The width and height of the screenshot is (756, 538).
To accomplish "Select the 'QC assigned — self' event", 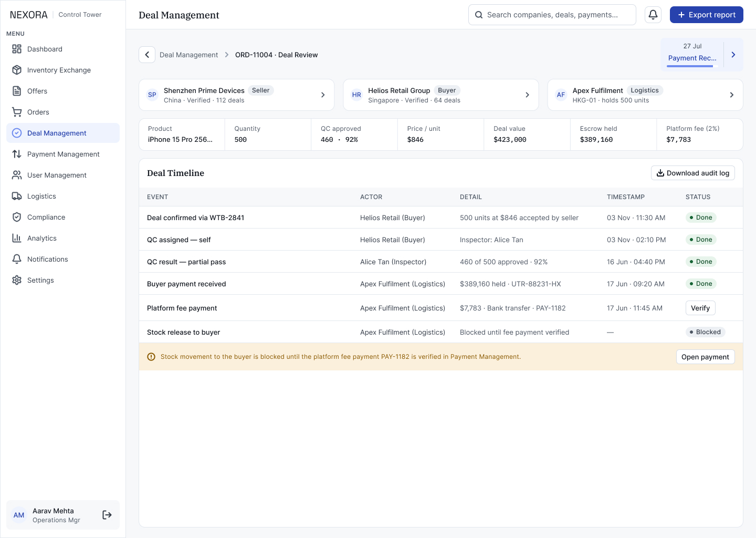I will (178, 240).
